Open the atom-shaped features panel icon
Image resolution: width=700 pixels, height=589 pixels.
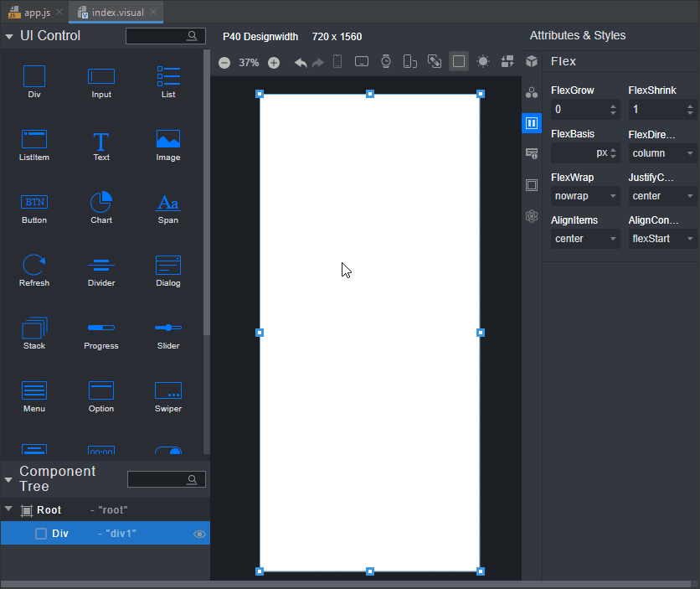(531, 216)
